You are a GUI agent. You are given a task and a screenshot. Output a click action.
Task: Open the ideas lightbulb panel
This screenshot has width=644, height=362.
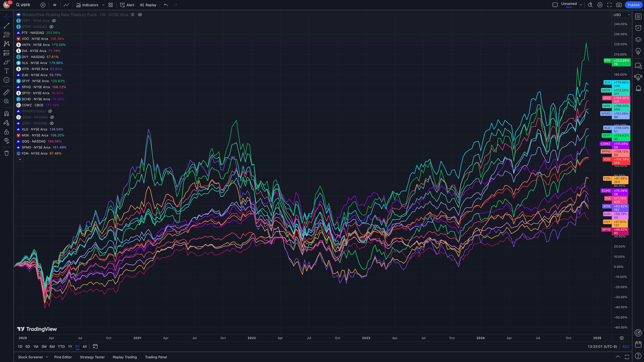(638, 51)
